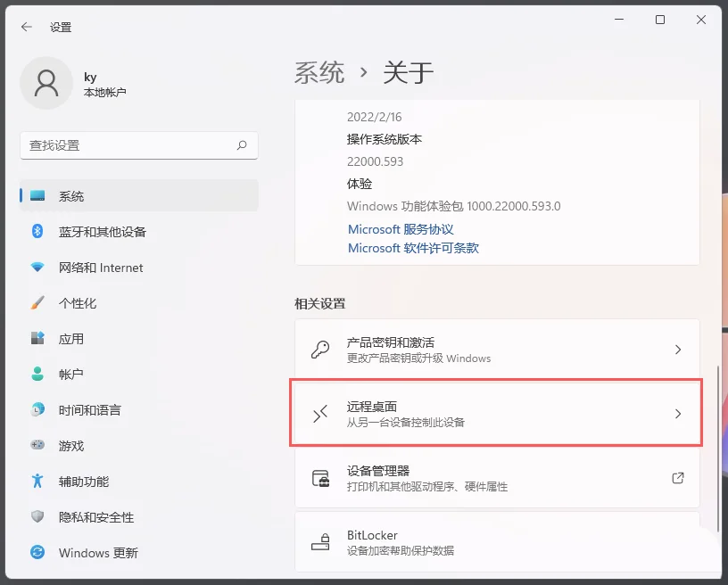This screenshot has width=728, height=585.
Task: Go to 系统 breadcrumb in header
Action: (319, 73)
